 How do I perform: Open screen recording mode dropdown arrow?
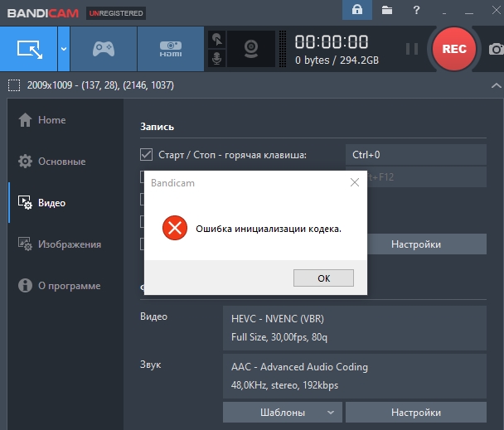[64, 49]
